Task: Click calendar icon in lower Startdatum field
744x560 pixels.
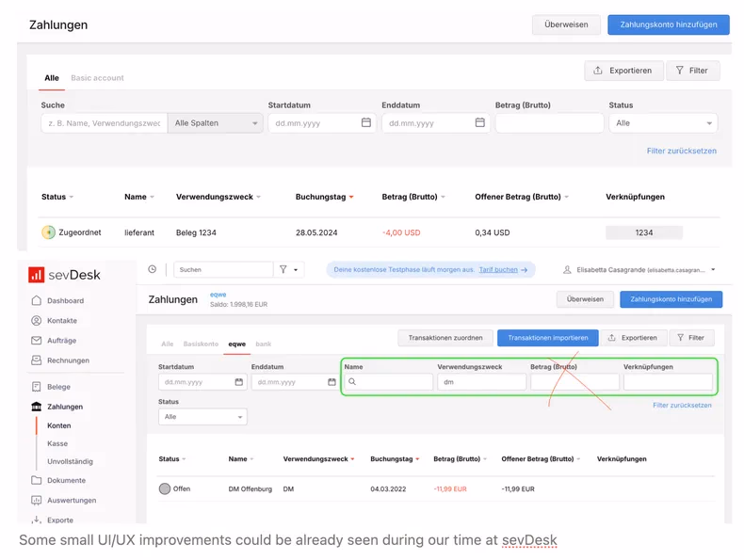Action: click(239, 382)
